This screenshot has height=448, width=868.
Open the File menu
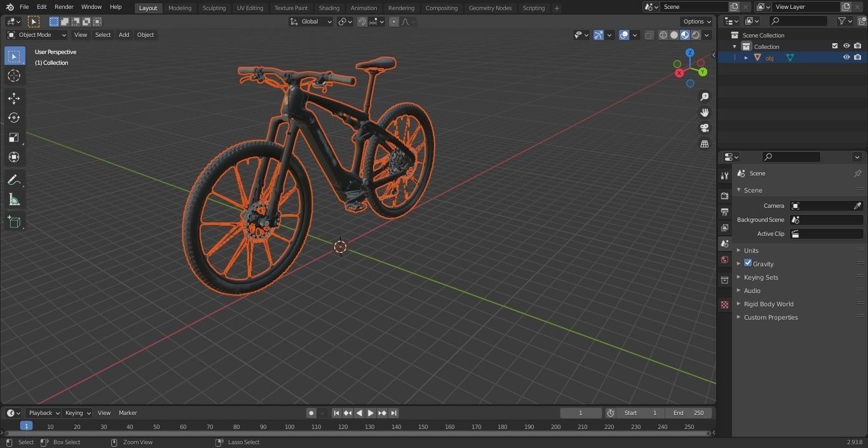(24, 7)
